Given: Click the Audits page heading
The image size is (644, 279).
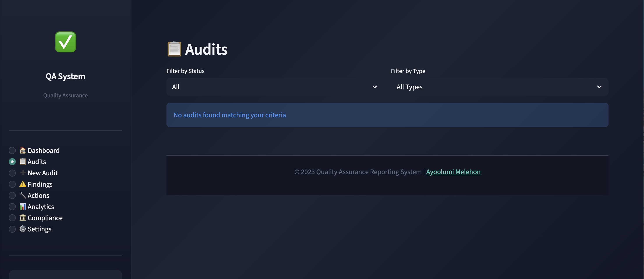Looking at the screenshot, I should pyautogui.click(x=206, y=49).
